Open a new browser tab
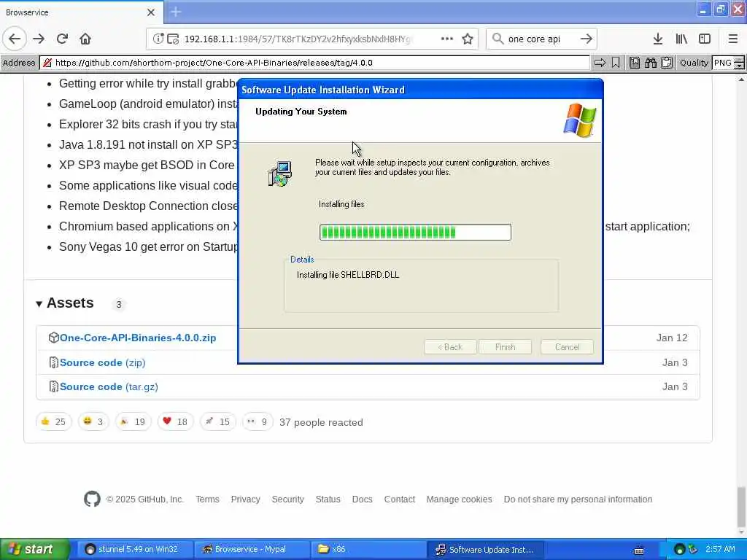The height and width of the screenshot is (560, 747). pyautogui.click(x=176, y=12)
